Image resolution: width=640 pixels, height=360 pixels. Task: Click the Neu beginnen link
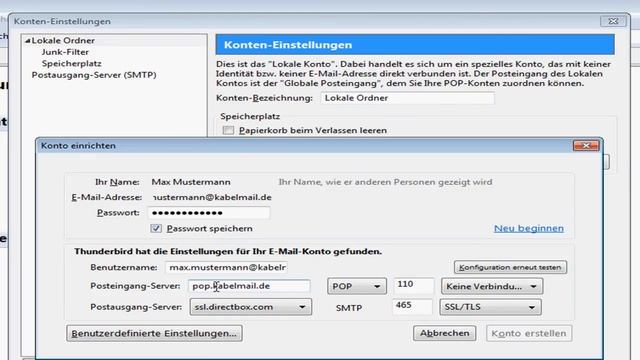click(x=529, y=228)
